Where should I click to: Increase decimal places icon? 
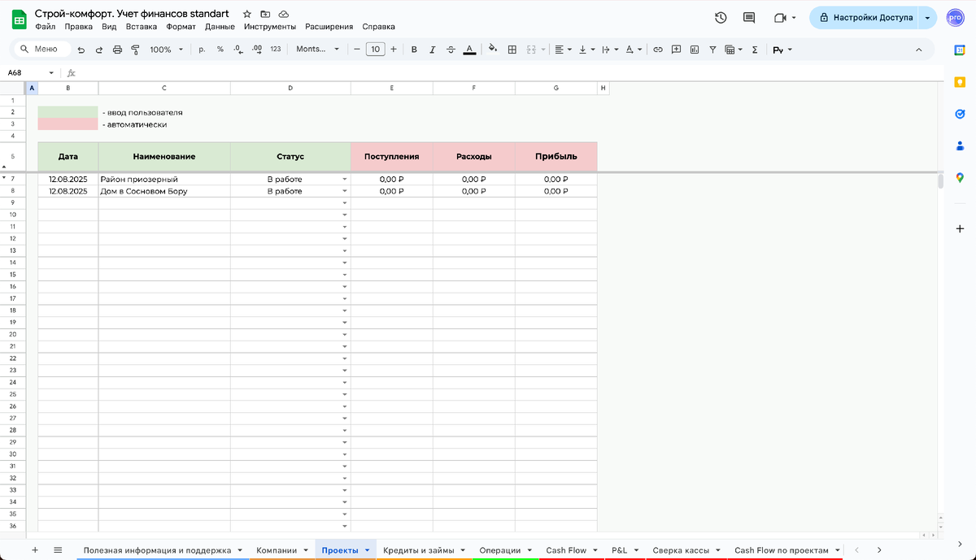pos(256,50)
